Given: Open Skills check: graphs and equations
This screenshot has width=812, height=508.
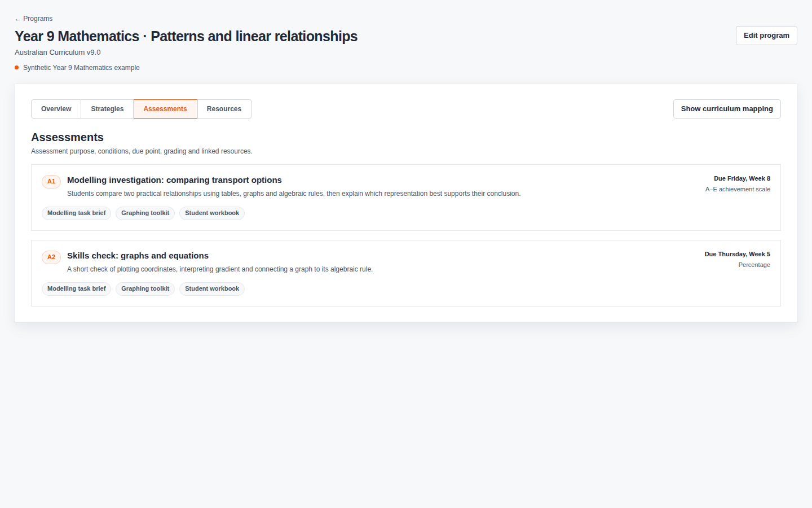Looking at the screenshot, I should pos(138,256).
